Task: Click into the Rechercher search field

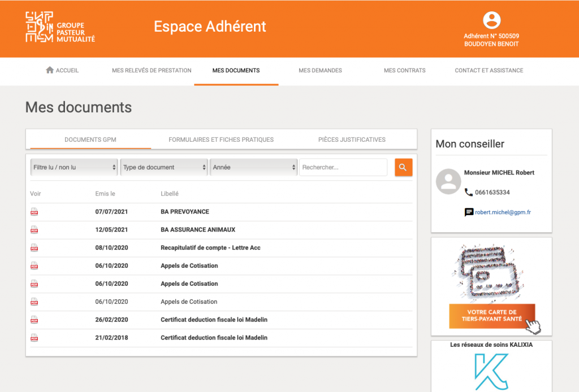Action: (343, 167)
